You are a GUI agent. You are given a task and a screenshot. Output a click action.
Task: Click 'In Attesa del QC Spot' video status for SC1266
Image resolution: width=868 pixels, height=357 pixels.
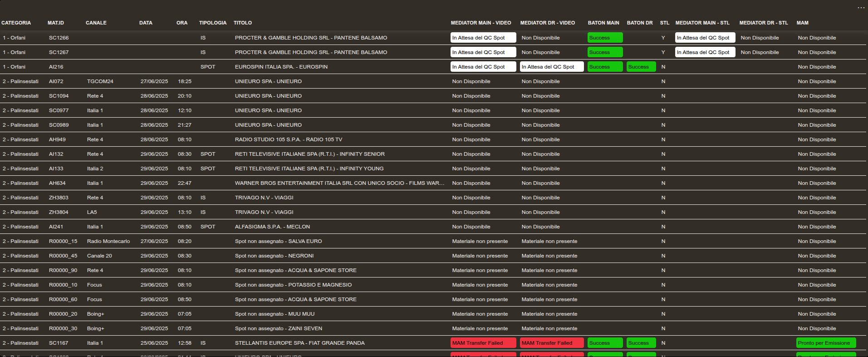tap(483, 38)
